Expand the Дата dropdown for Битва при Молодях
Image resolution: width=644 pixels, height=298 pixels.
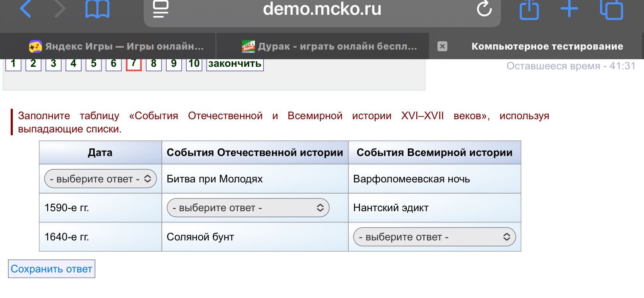100,179
